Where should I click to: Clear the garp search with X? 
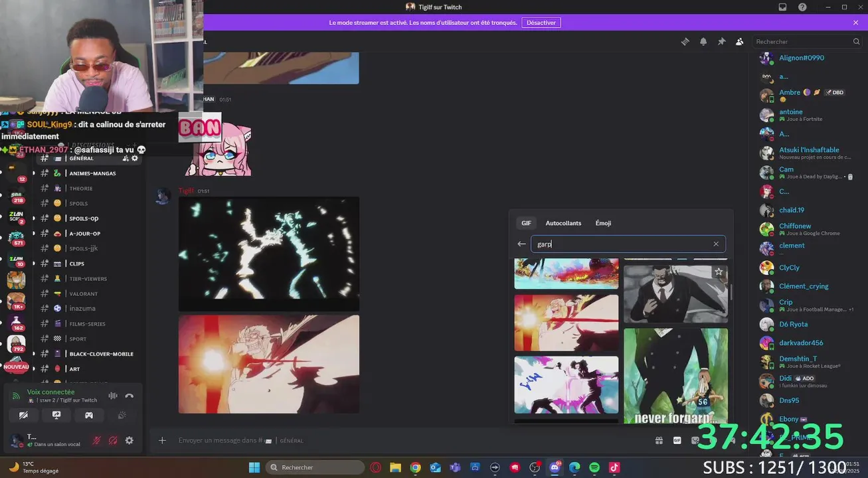pos(716,244)
